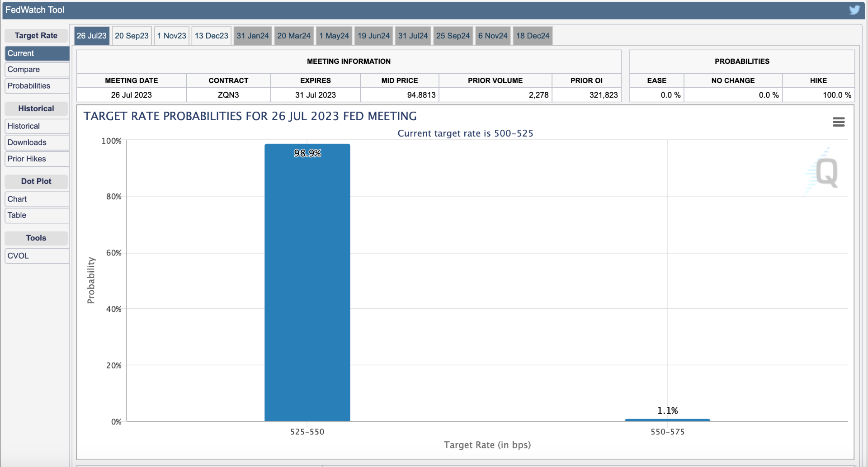The width and height of the screenshot is (868, 467).
Task: Open the 13 Dec23 meeting tab
Action: pos(212,36)
